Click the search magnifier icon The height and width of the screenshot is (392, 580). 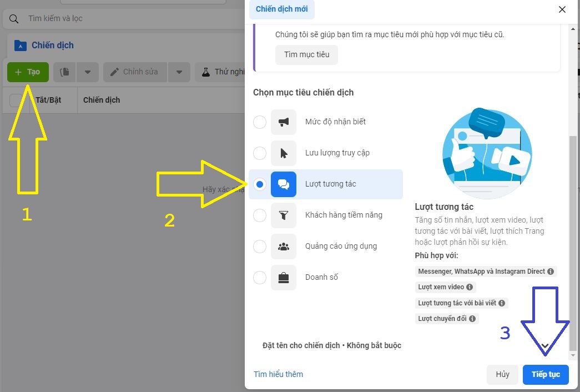click(x=14, y=18)
